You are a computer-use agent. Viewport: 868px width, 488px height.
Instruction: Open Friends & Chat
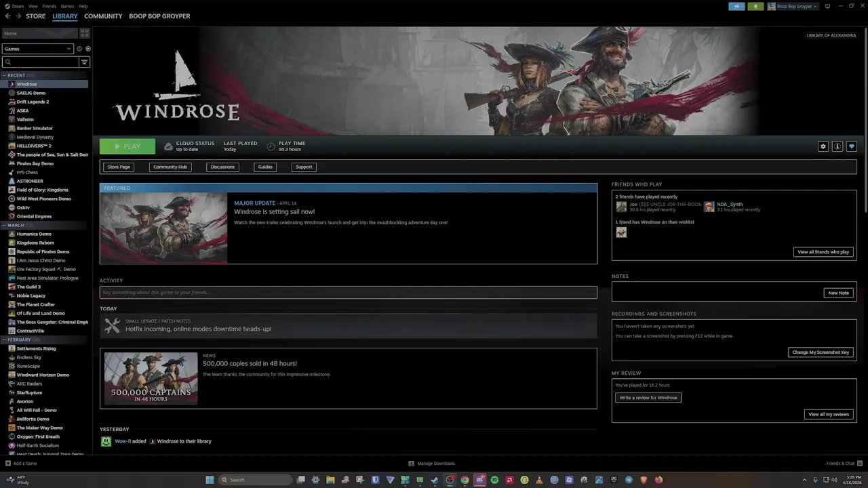click(x=844, y=464)
